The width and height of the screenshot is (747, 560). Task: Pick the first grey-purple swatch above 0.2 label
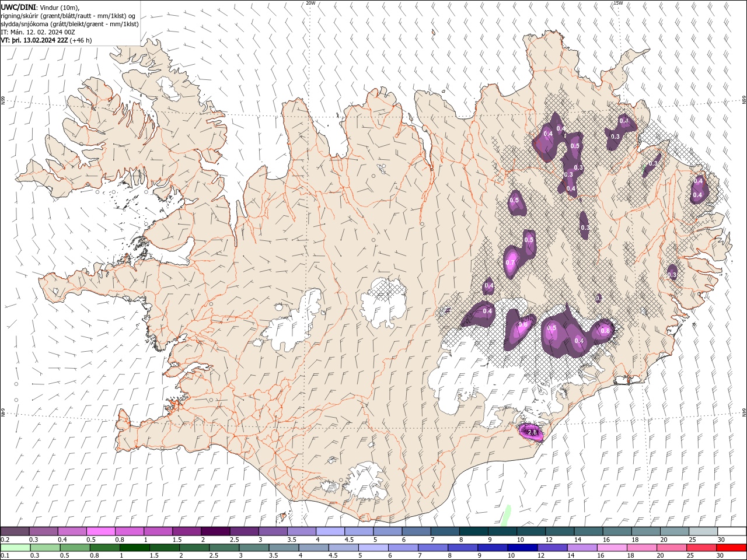[15, 531]
